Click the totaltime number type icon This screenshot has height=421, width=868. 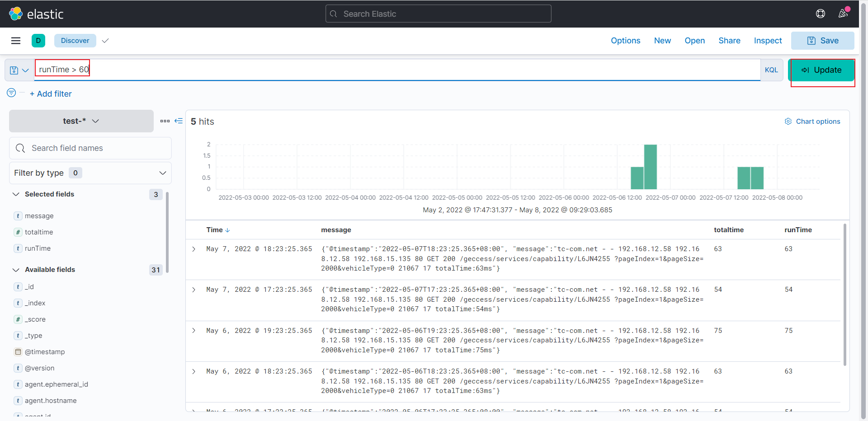pos(18,232)
